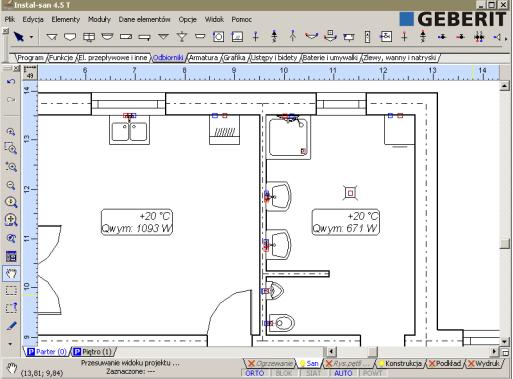The width and height of the screenshot is (513, 379).
Task: Switch to the Program toolbar tab
Action: tap(30, 58)
